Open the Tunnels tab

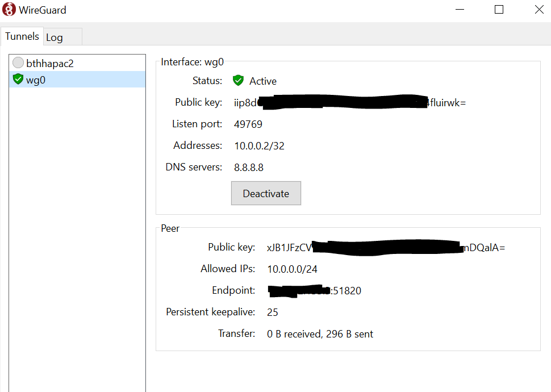(22, 36)
